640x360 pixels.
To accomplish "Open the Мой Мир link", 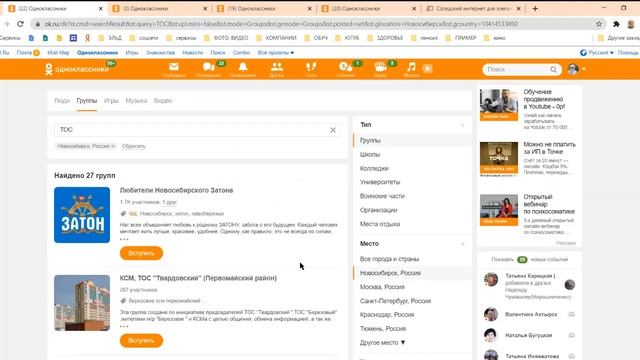I will point(58,53).
